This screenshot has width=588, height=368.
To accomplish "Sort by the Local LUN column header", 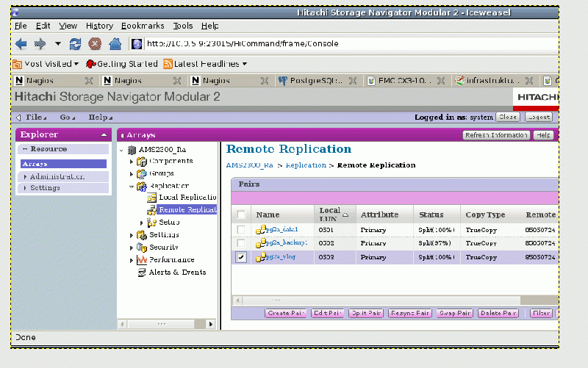I will pos(334,214).
